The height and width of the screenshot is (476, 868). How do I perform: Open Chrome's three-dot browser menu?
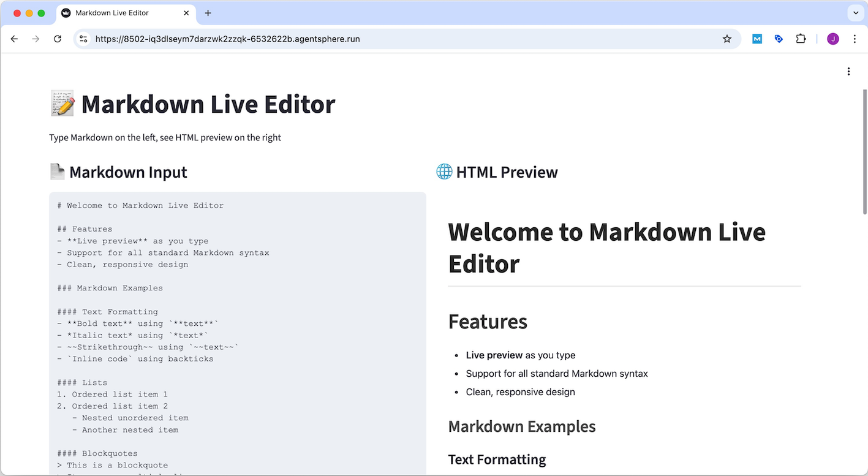pyautogui.click(x=855, y=39)
